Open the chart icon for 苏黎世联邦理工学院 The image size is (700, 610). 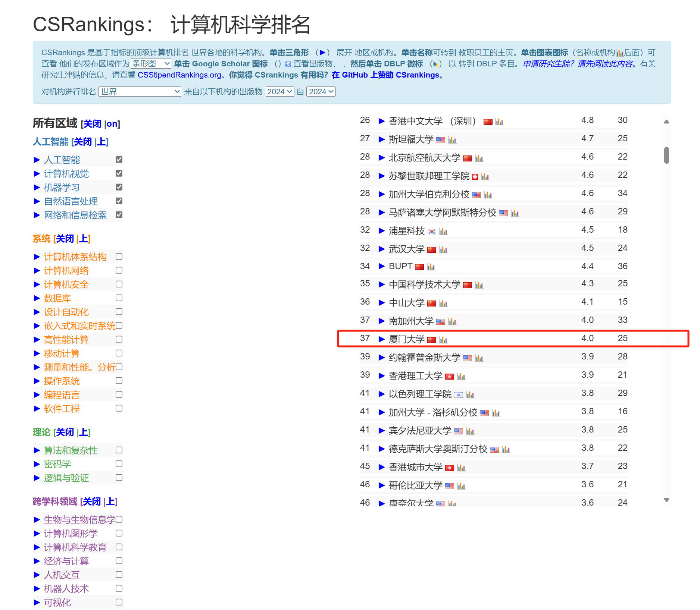coord(485,177)
